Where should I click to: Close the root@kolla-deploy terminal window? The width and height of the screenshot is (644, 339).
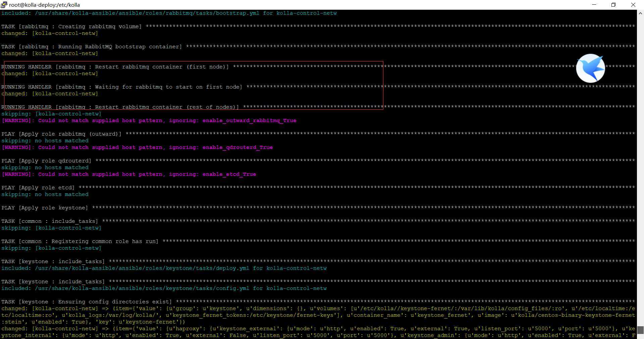633,5
